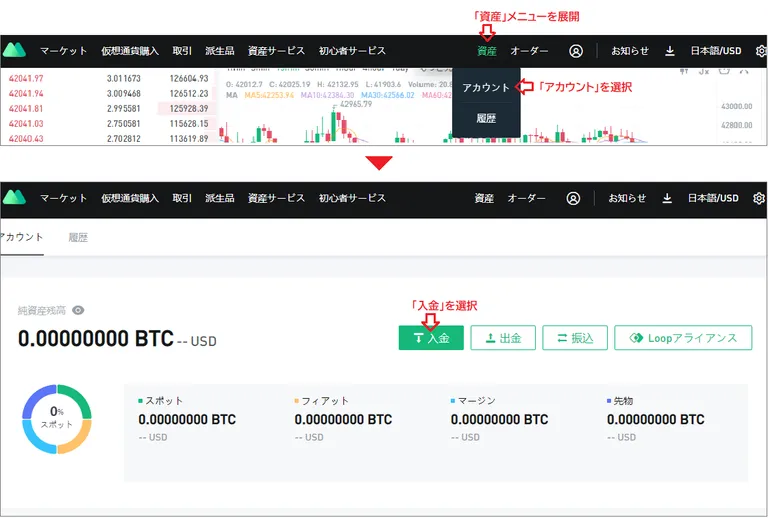Click the download icon in upper navbar
This screenshot has width=768, height=518.
click(x=670, y=51)
